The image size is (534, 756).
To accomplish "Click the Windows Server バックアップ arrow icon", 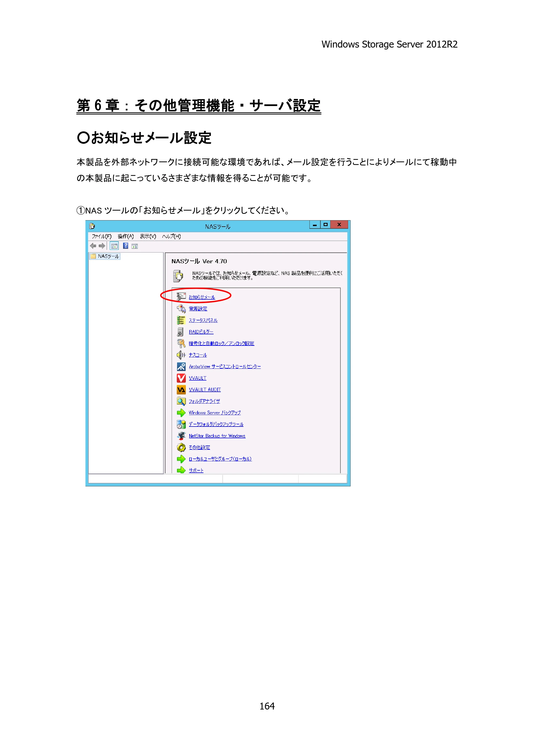I will coord(181,413).
